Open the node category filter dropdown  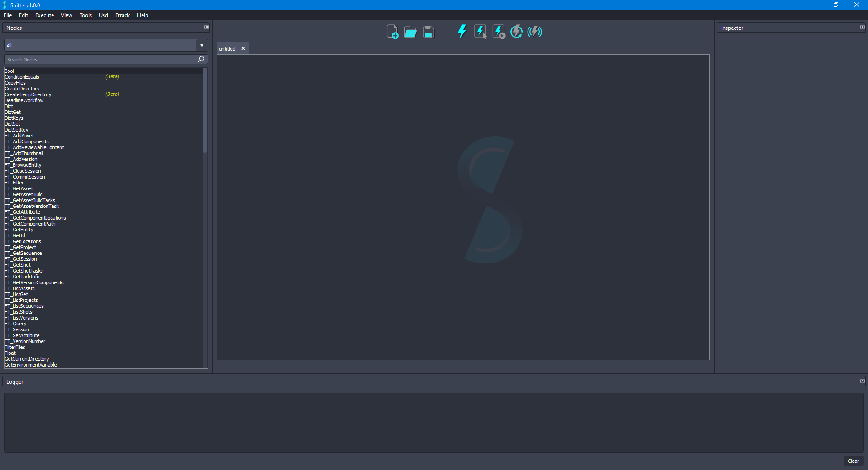[201, 45]
